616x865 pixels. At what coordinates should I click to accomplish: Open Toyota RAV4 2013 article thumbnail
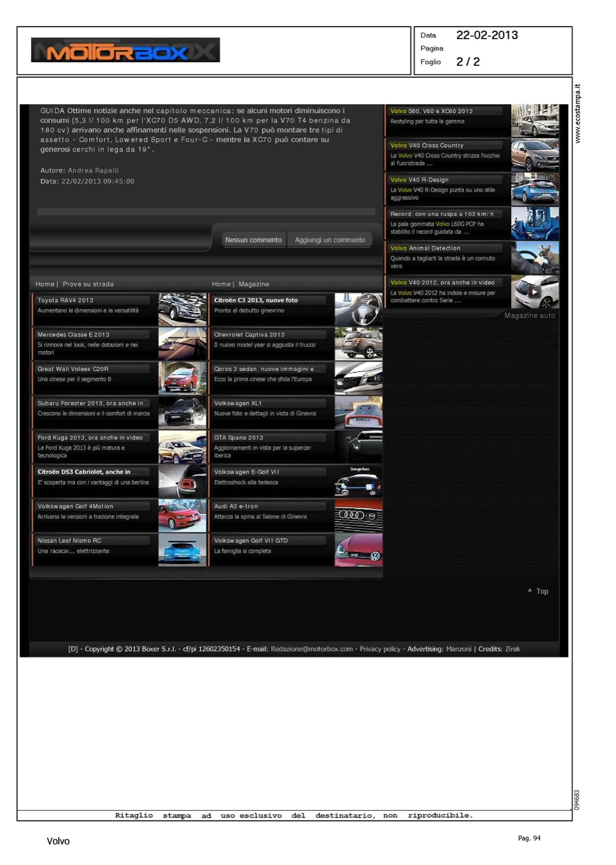coord(182,309)
